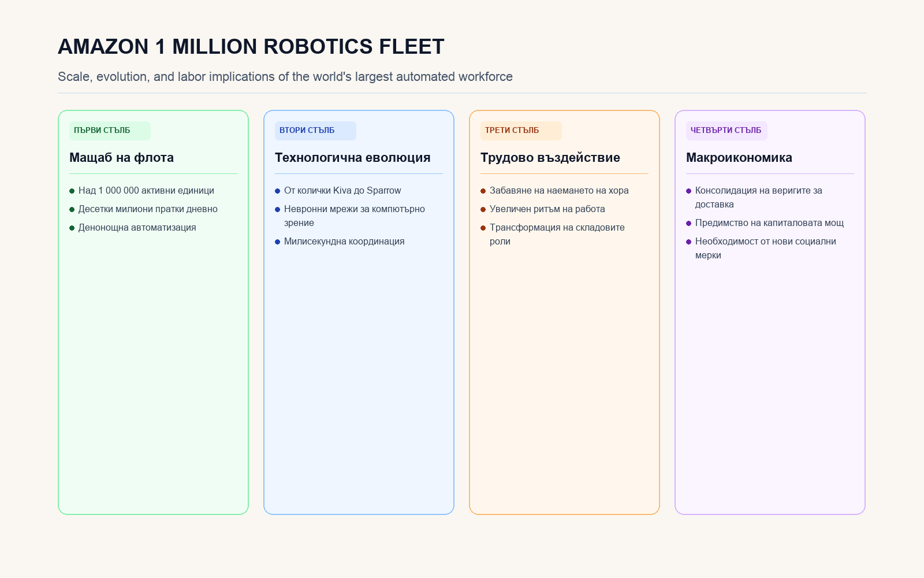Select the Трудово въздействие heading
Viewport: 924px width, 578px height.
tap(550, 157)
